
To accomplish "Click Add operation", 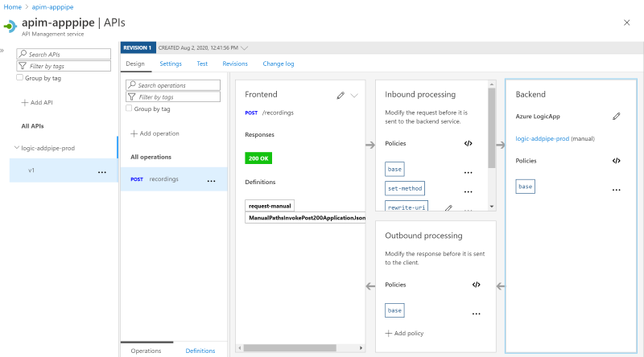I will point(155,133).
